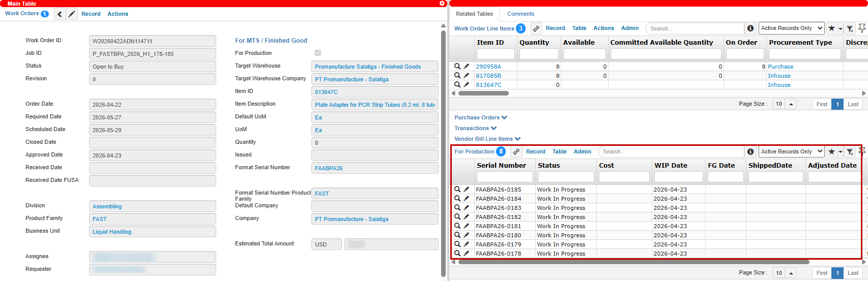Clear filters in Work Order Line Items toolbar
Screen dimensions: 868x281
[850, 28]
